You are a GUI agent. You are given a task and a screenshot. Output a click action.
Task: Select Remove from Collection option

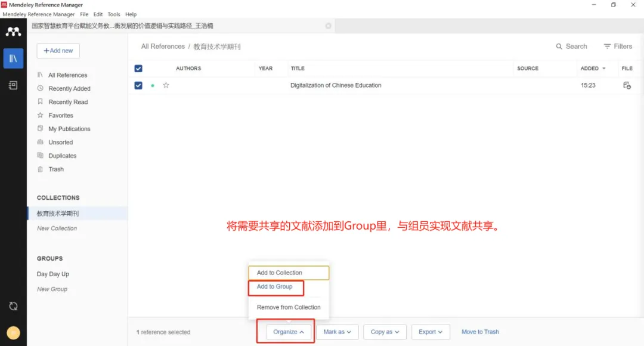(x=289, y=307)
